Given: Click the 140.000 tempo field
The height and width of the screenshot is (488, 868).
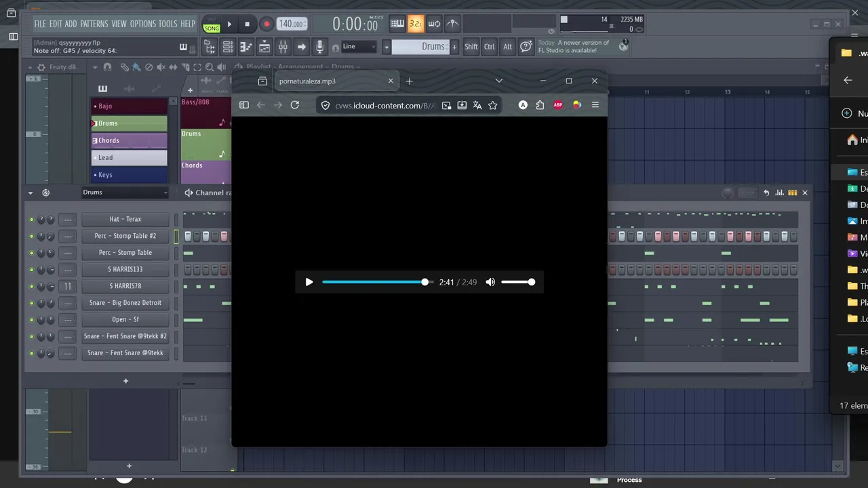Looking at the screenshot, I should tap(292, 24).
